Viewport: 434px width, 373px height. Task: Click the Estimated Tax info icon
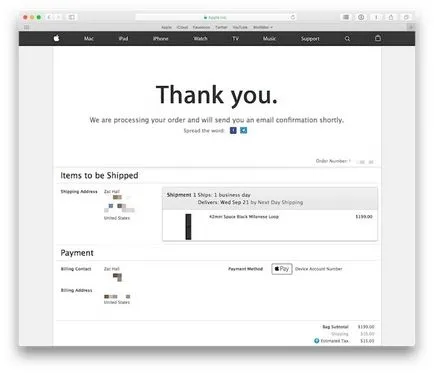[x=317, y=341]
